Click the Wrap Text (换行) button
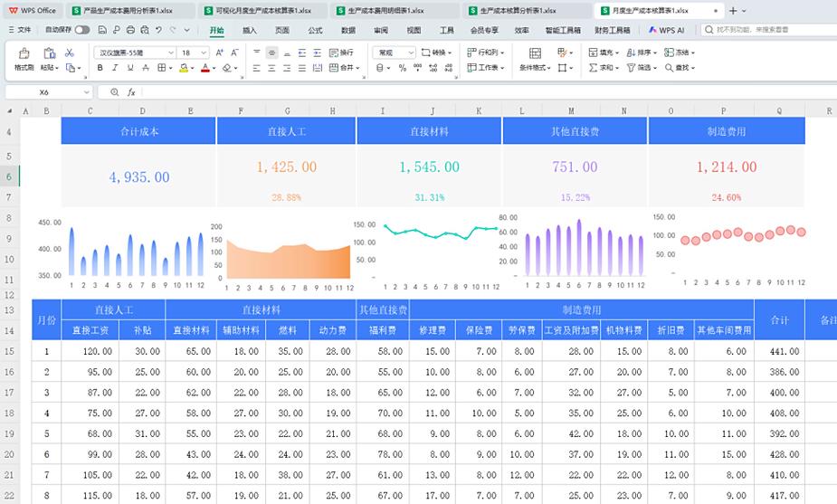Screen dimensions: 837x504 coord(341,52)
